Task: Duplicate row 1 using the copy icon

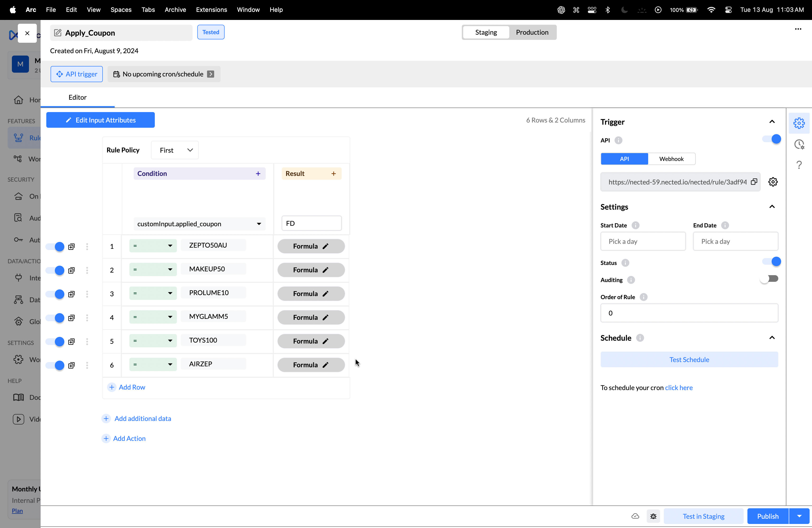Action: click(x=71, y=247)
